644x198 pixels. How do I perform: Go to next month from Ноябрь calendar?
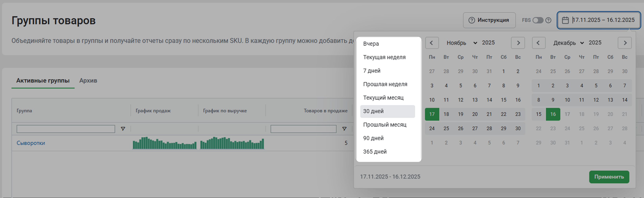click(x=518, y=43)
